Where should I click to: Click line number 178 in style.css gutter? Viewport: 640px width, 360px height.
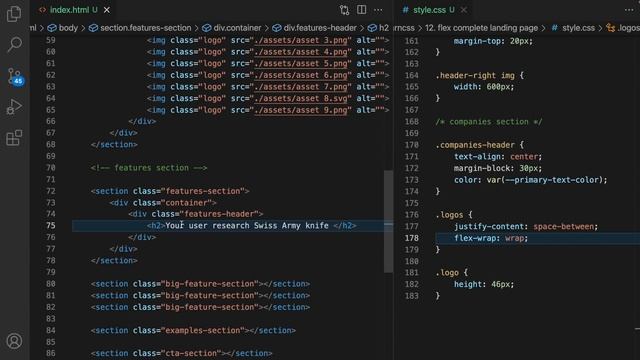pyautogui.click(x=411, y=238)
